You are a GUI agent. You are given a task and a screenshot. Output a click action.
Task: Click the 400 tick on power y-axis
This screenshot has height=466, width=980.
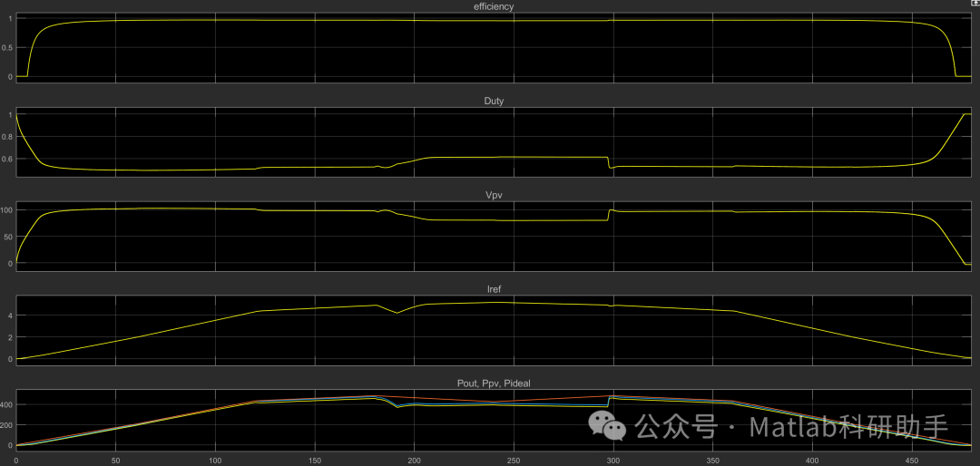click(7, 404)
